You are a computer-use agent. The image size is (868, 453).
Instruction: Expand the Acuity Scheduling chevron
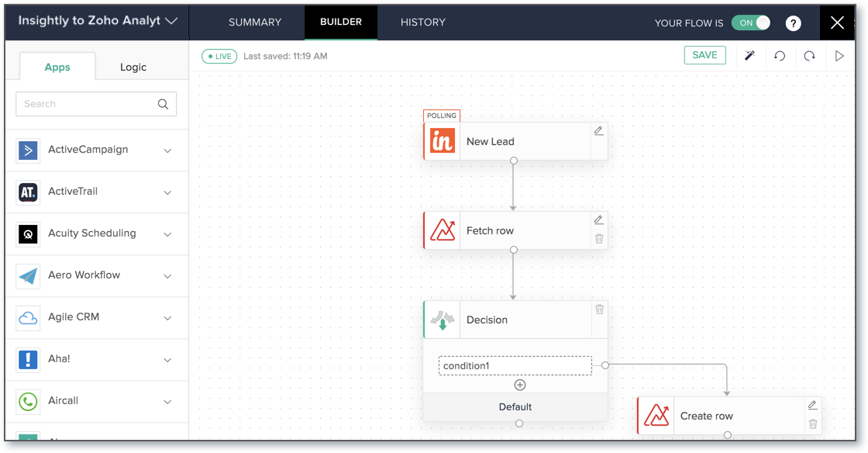[167, 234]
